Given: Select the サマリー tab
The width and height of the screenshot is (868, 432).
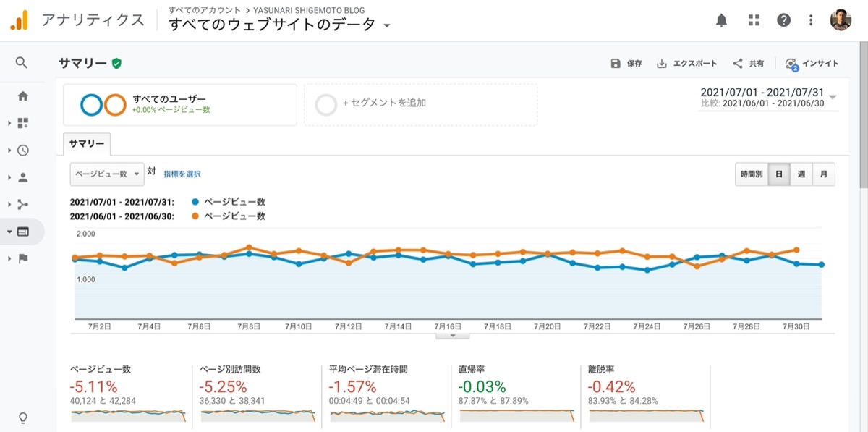Looking at the screenshot, I should click(86, 144).
